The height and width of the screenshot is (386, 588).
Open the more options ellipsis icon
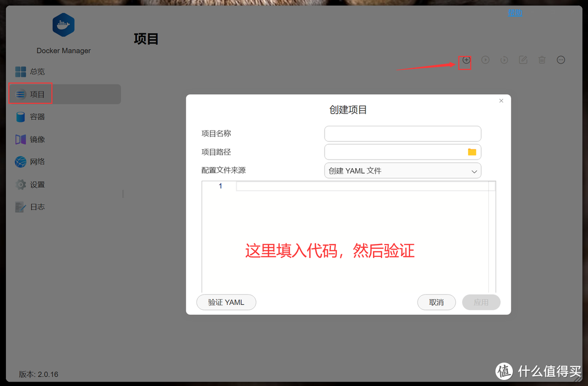pos(561,60)
